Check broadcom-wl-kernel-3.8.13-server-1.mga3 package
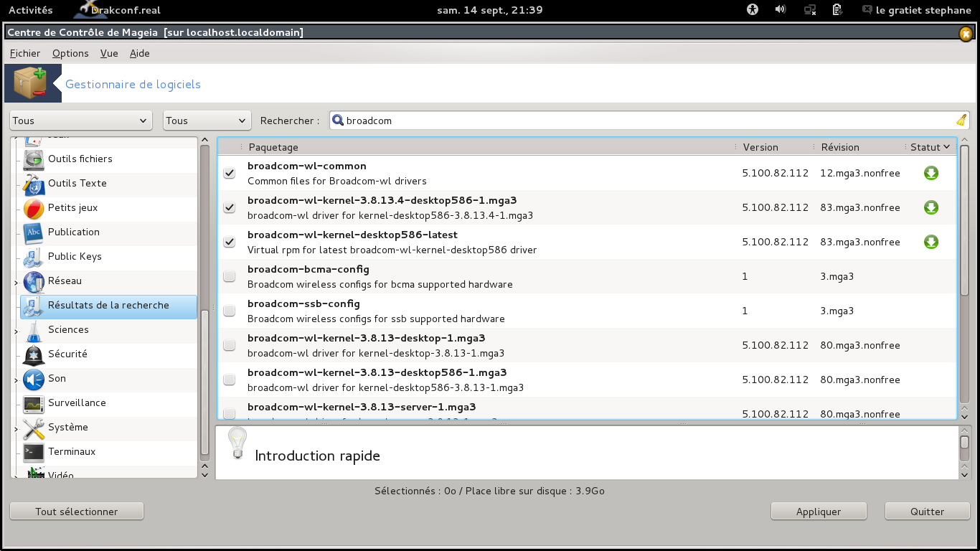 click(229, 413)
